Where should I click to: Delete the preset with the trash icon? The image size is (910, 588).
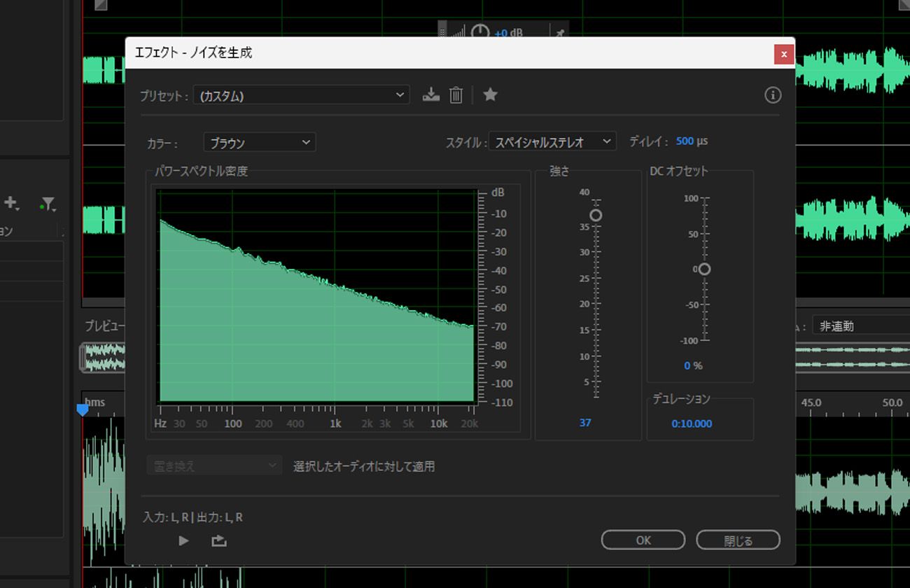tap(456, 94)
